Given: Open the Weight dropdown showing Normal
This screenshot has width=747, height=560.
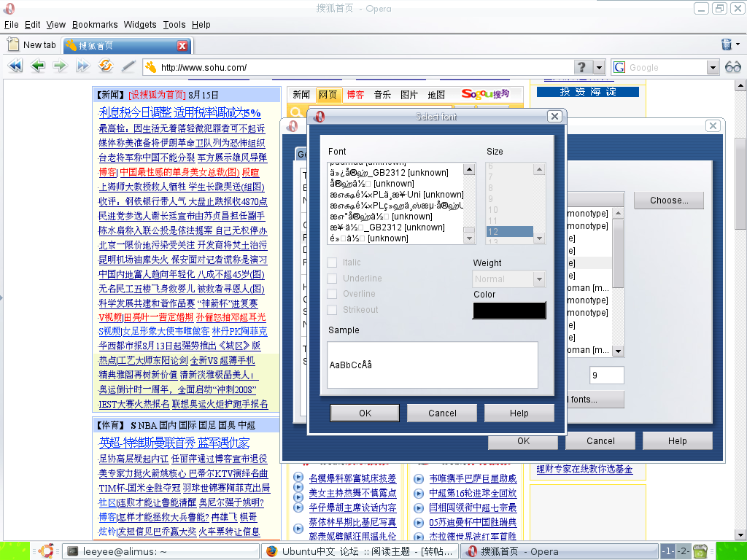Looking at the screenshot, I should click(508, 279).
